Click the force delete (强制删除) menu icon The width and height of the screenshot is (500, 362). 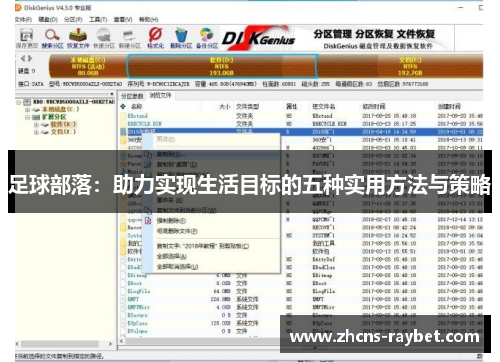click(x=148, y=221)
